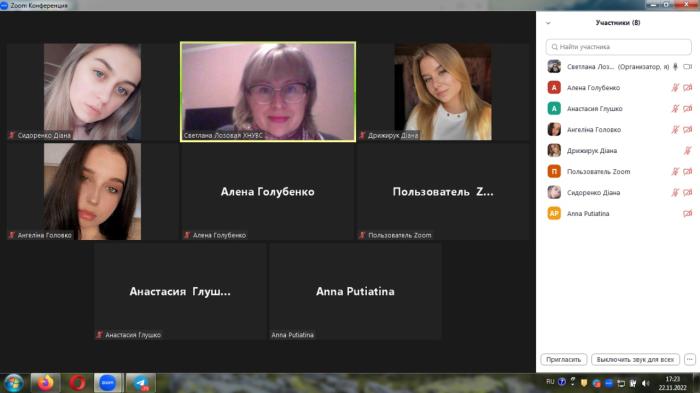Collapse the participants panel with the chevron
This screenshot has width=700, height=393.
(548, 23)
